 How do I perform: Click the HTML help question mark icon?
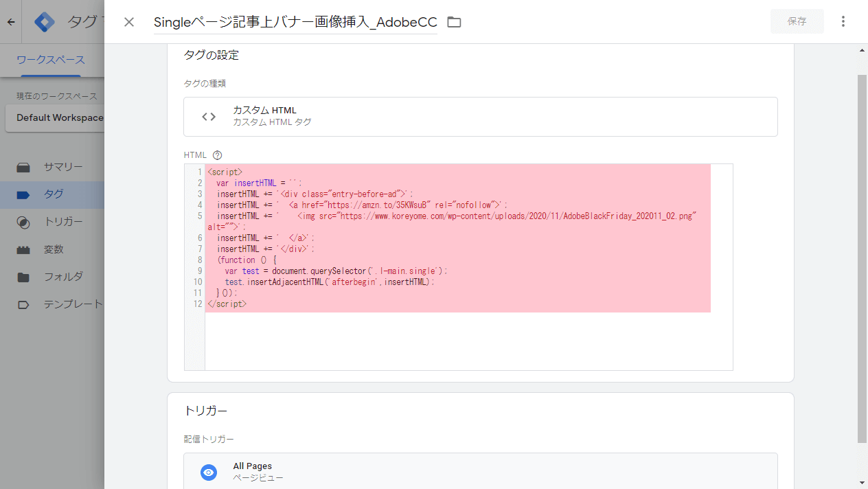coord(218,155)
